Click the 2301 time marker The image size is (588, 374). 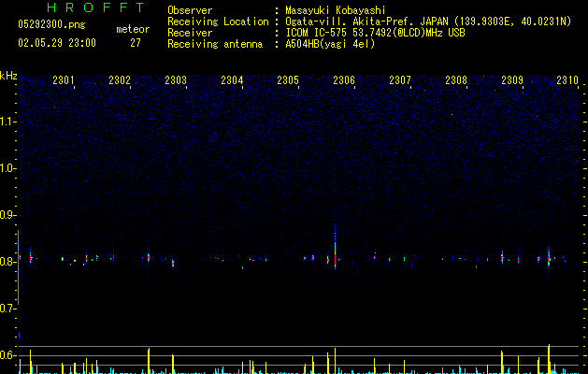pyautogui.click(x=63, y=79)
